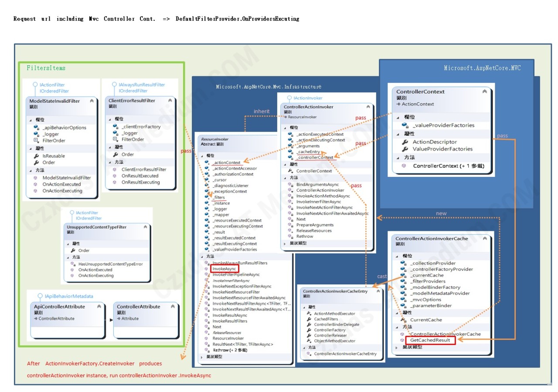Collapse the ModelStateInvalidFilter class box chevron
Viewport: 558px width, 392px height.
pos(92,101)
